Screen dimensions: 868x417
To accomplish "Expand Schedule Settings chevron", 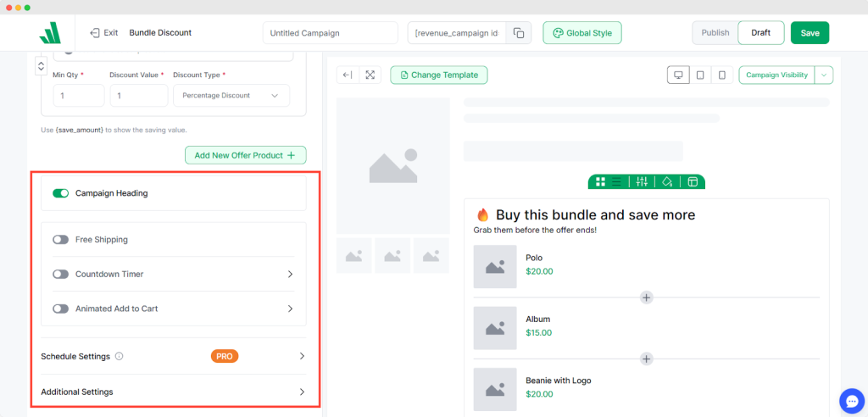I will tap(302, 356).
